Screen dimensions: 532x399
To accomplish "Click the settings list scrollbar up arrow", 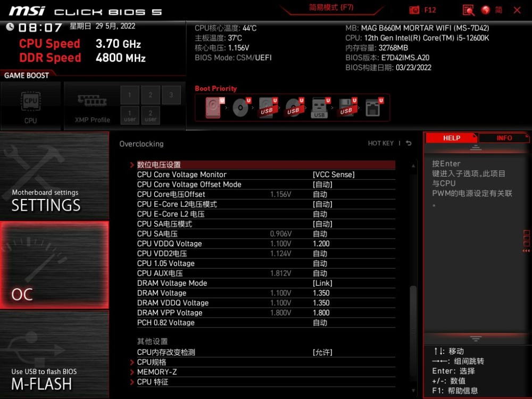I will (x=413, y=165).
